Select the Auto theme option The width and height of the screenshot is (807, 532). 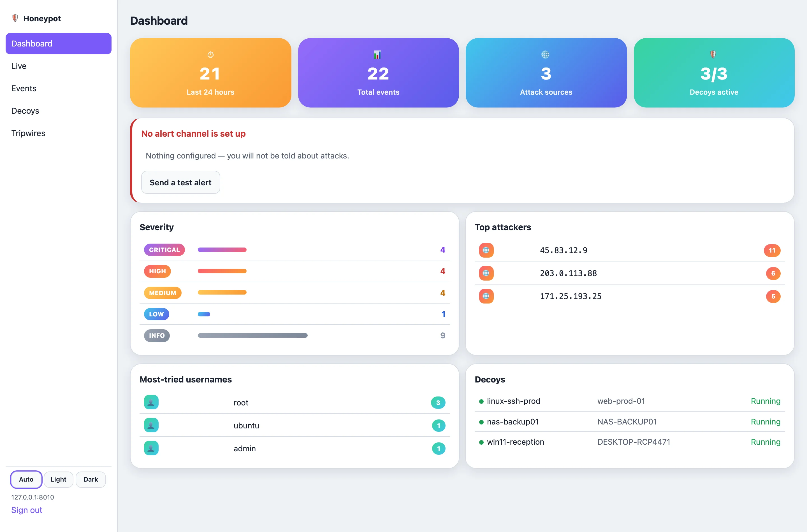coord(26,479)
